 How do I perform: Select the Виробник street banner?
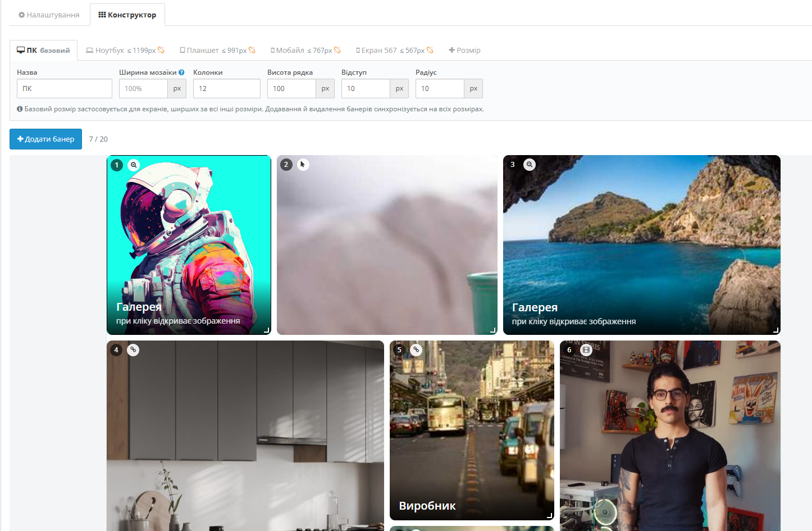tap(472, 430)
